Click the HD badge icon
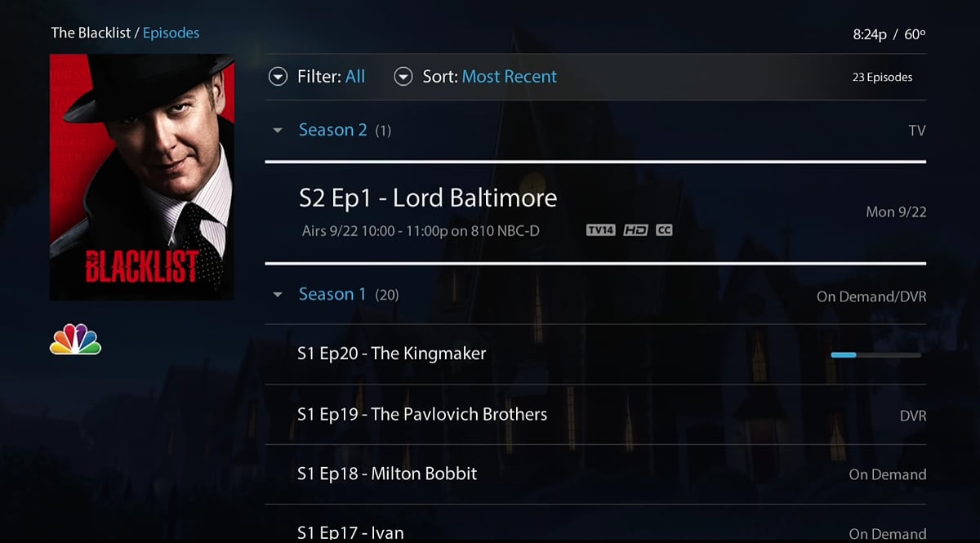The height and width of the screenshot is (543, 980). click(635, 230)
